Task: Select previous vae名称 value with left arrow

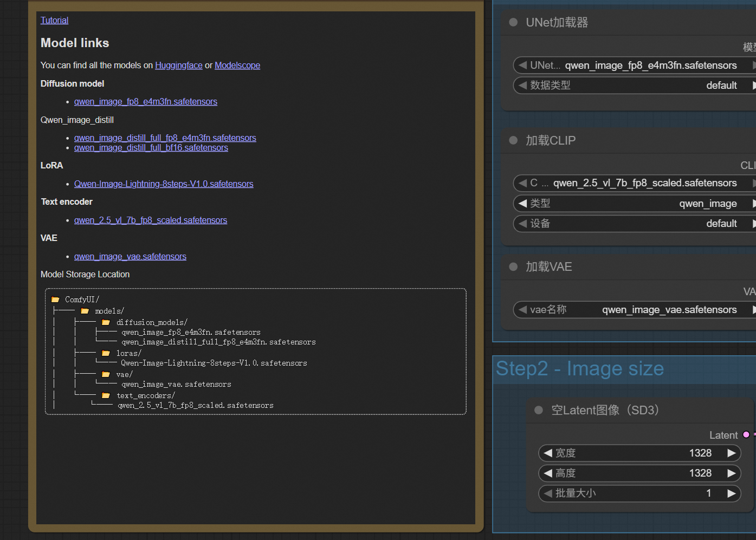Action: coord(522,309)
